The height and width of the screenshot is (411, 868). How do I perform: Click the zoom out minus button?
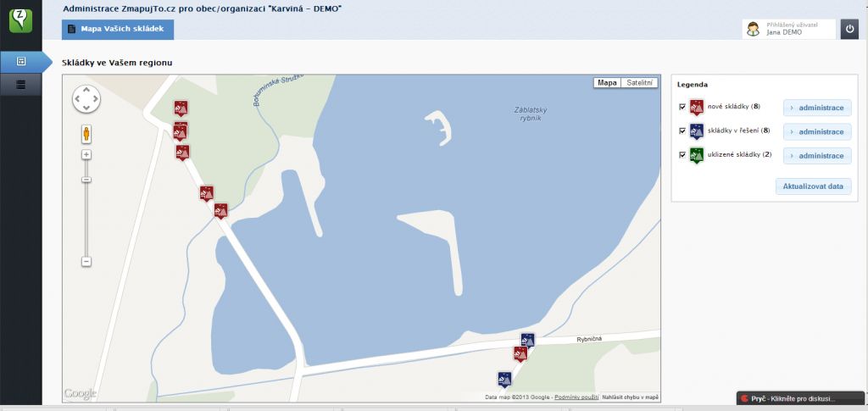[x=86, y=262]
